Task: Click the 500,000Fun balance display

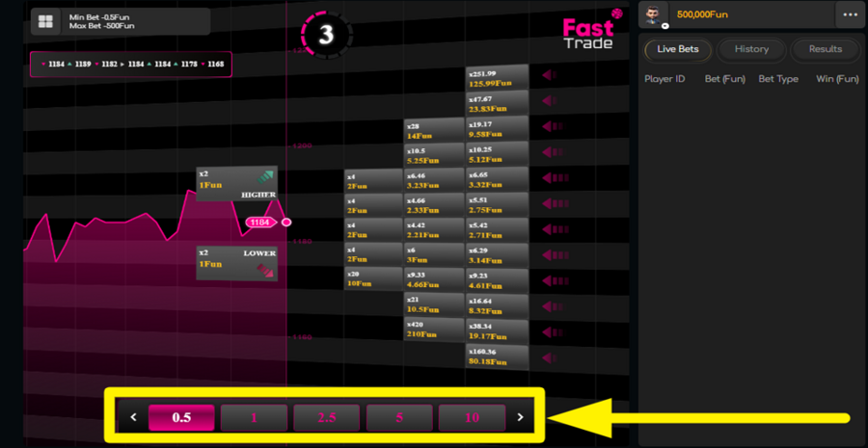Action: (702, 15)
